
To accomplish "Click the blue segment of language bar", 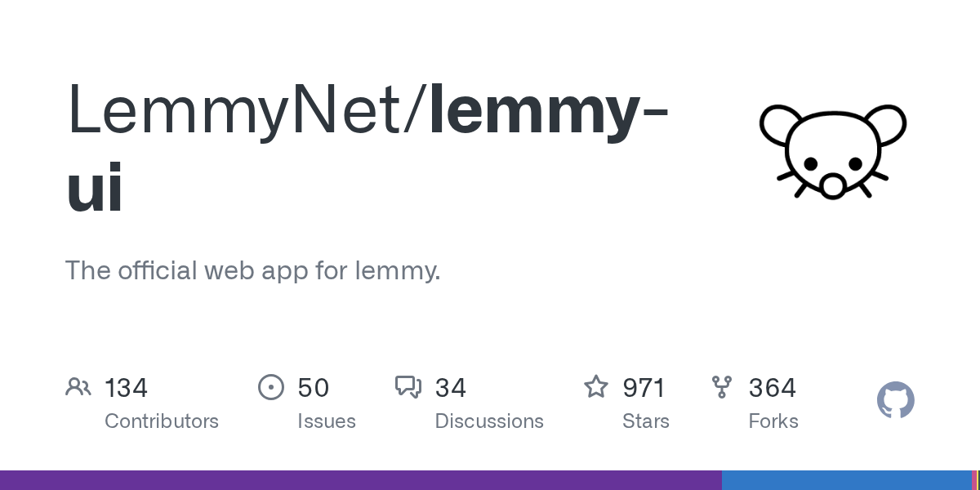I will (845, 480).
